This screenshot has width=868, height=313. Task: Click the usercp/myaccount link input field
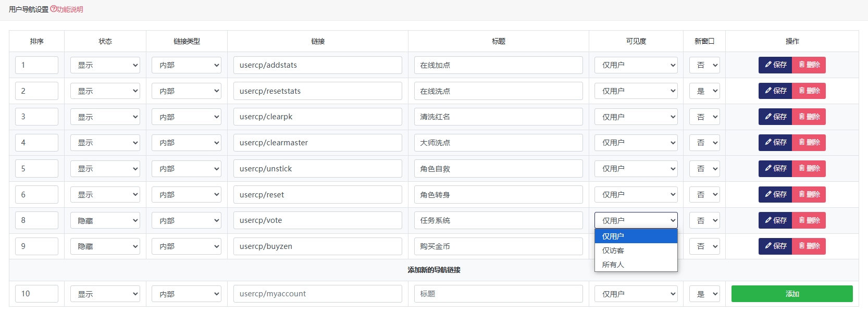pos(317,294)
